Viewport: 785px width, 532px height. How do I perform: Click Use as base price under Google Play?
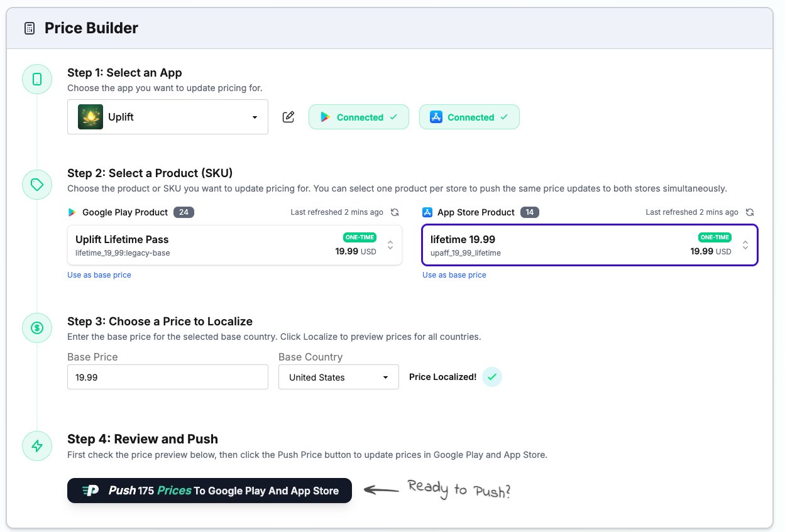[99, 275]
